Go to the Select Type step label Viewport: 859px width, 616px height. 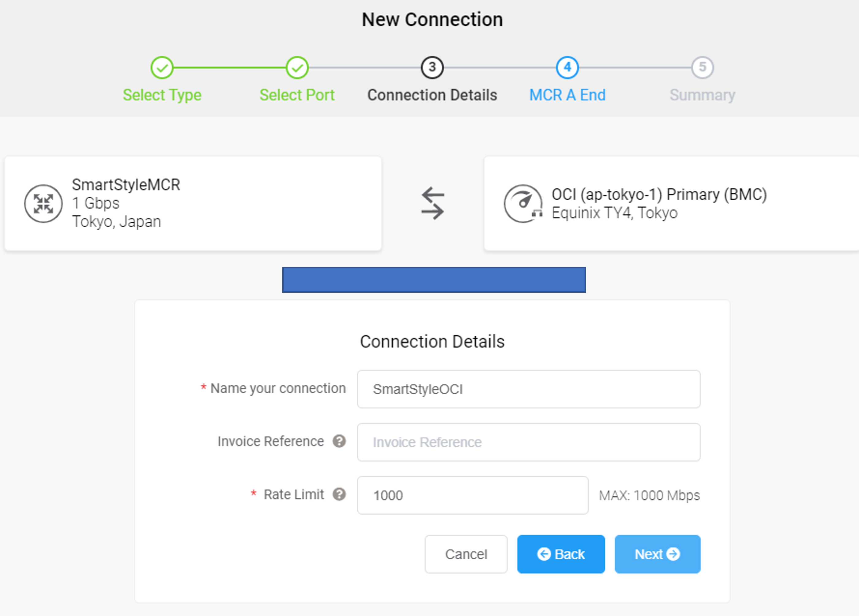[162, 95]
